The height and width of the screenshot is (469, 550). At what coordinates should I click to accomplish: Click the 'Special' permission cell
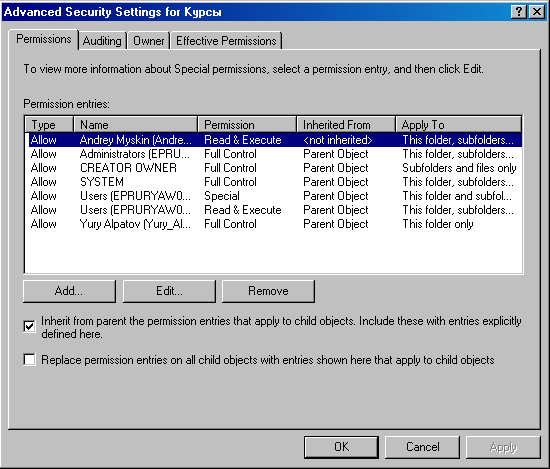(222, 196)
